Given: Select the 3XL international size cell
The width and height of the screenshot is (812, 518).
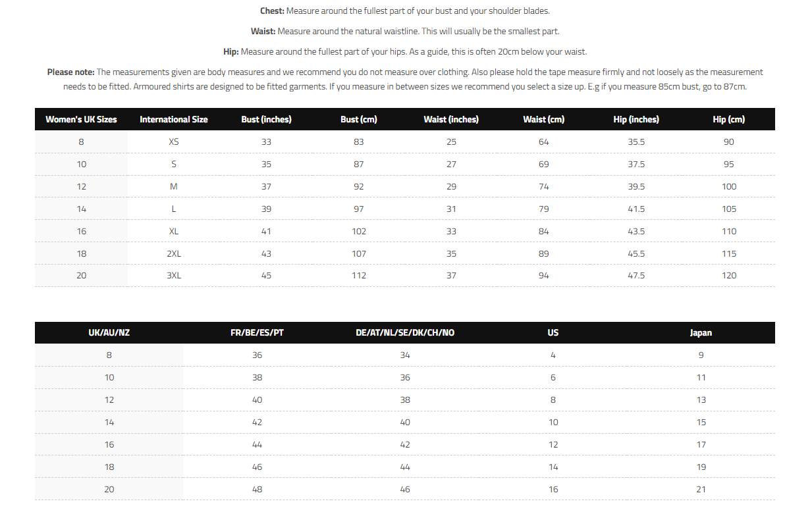Looking at the screenshot, I should [174, 275].
